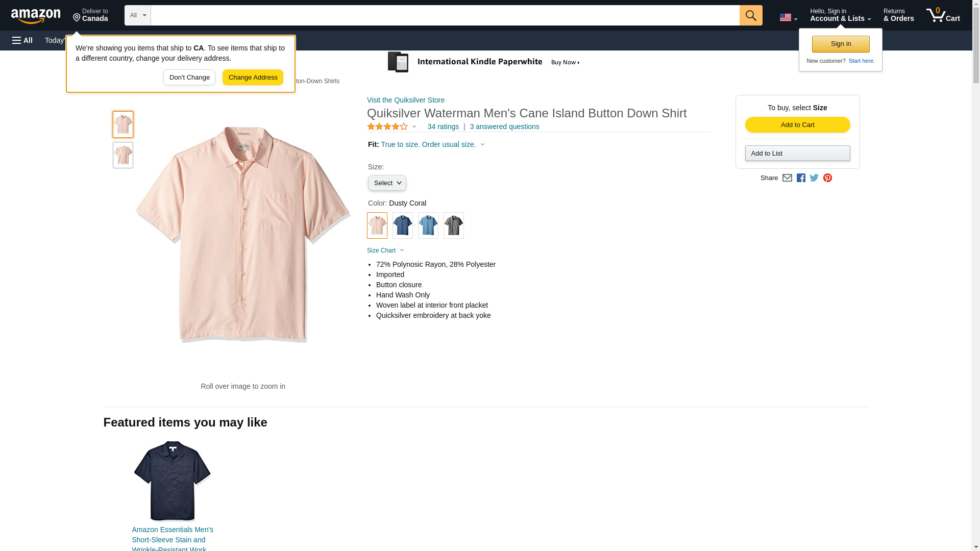Click the Amazon logo

tap(36, 16)
